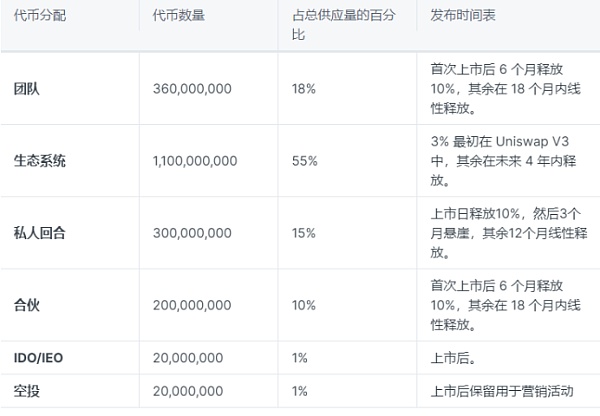Click the 300,000,000 token amount cell

[192, 231]
